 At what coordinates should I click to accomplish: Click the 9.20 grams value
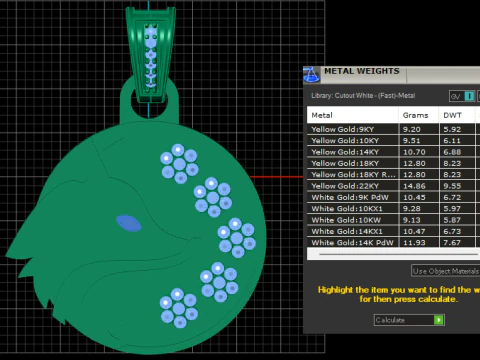[412, 129]
